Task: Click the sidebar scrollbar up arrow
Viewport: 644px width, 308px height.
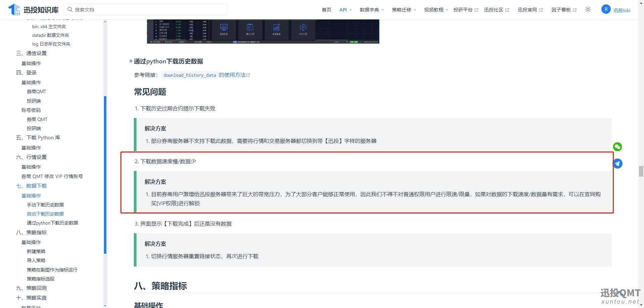Action: click(x=105, y=21)
